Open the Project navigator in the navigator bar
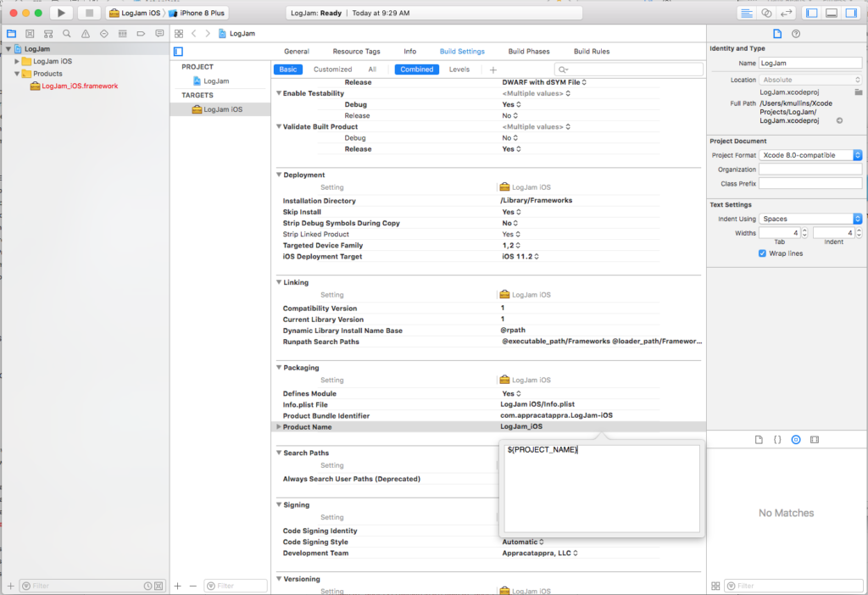This screenshot has width=868, height=595. pos(11,32)
